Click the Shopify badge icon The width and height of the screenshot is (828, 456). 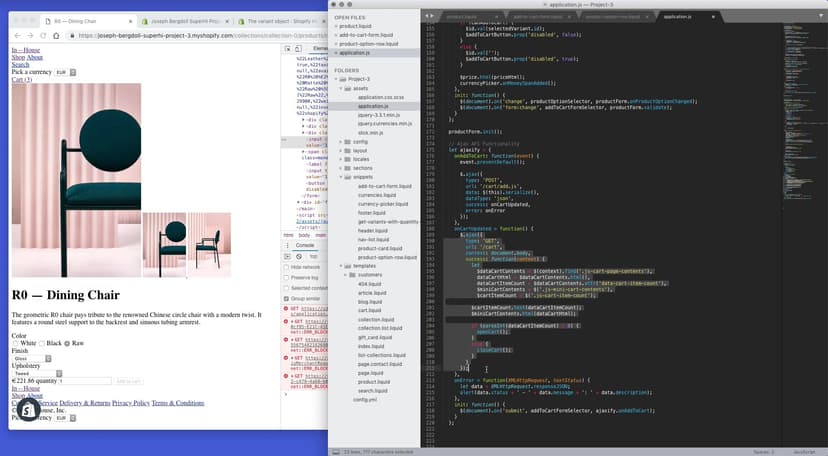[28, 408]
